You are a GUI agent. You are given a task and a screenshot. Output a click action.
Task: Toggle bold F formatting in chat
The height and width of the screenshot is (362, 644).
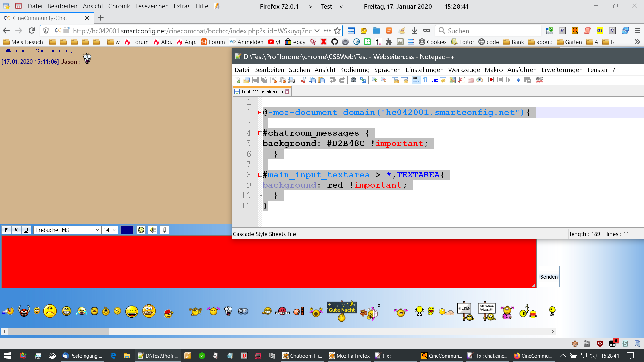(6, 230)
